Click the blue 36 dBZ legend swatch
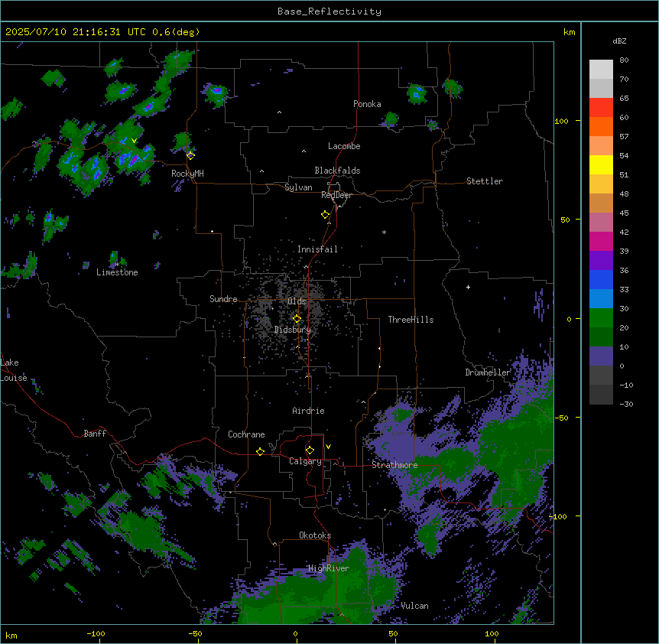This screenshot has width=659, height=644. point(601,279)
